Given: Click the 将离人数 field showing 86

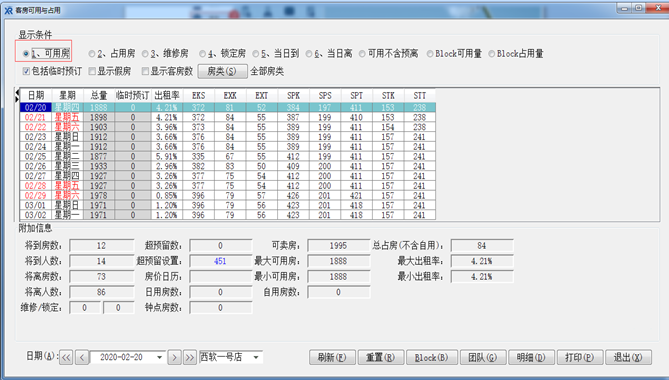Looking at the screenshot, I should point(101,292).
